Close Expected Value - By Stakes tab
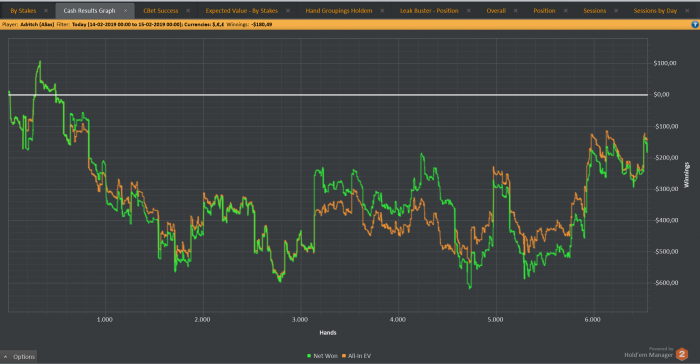This screenshot has width=700, height=364. [x=288, y=11]
